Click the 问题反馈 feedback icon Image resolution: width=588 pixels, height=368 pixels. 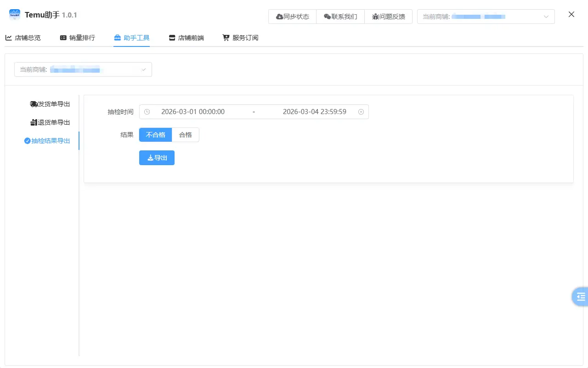point(375,16)
